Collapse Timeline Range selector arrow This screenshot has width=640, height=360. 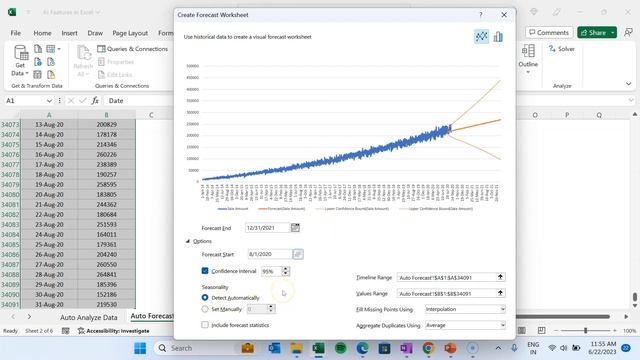point(500,277)
